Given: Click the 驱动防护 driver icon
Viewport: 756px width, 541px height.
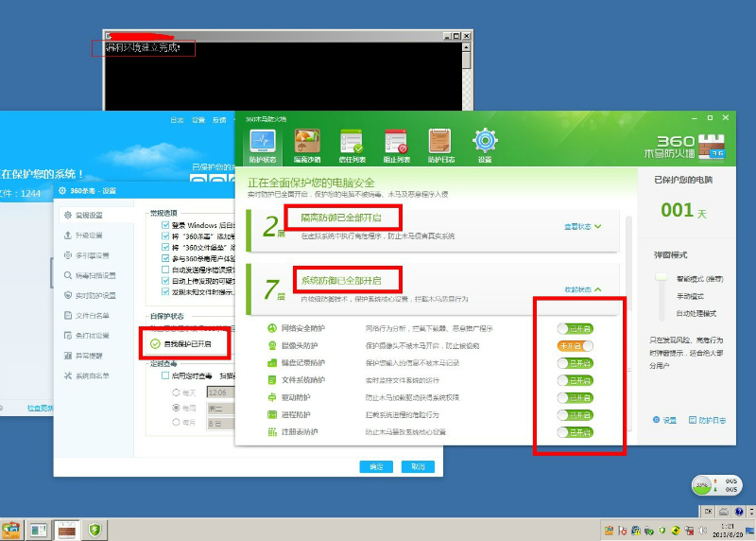Looking at the screenshot, I should (x=272, y=397).
